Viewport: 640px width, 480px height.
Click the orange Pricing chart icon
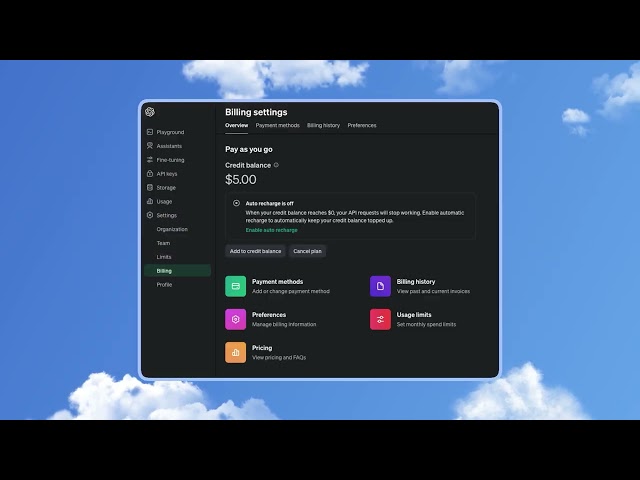click(236, 352)
